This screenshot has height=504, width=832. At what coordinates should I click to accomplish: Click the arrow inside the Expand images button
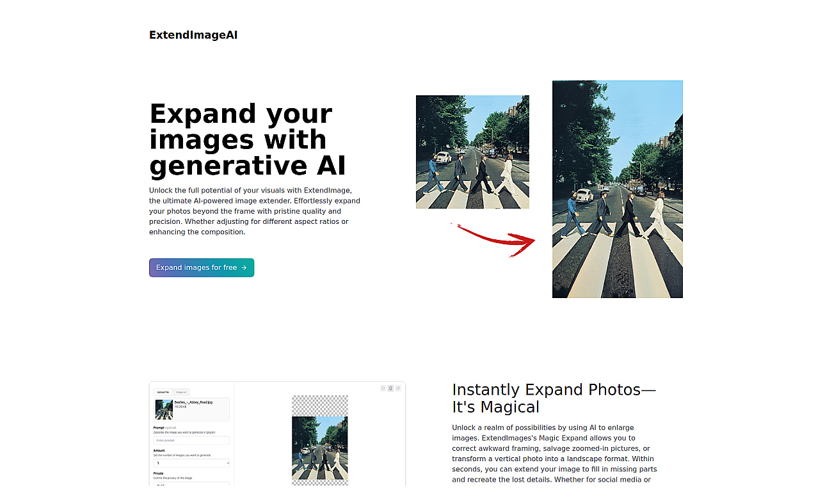pos(244,267)
